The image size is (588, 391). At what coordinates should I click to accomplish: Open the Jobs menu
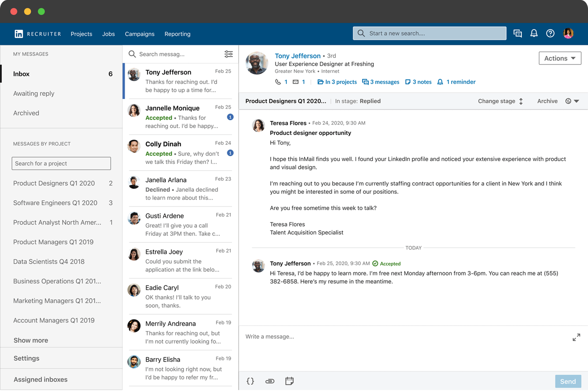pyautogui.click(x=108, y=34)
